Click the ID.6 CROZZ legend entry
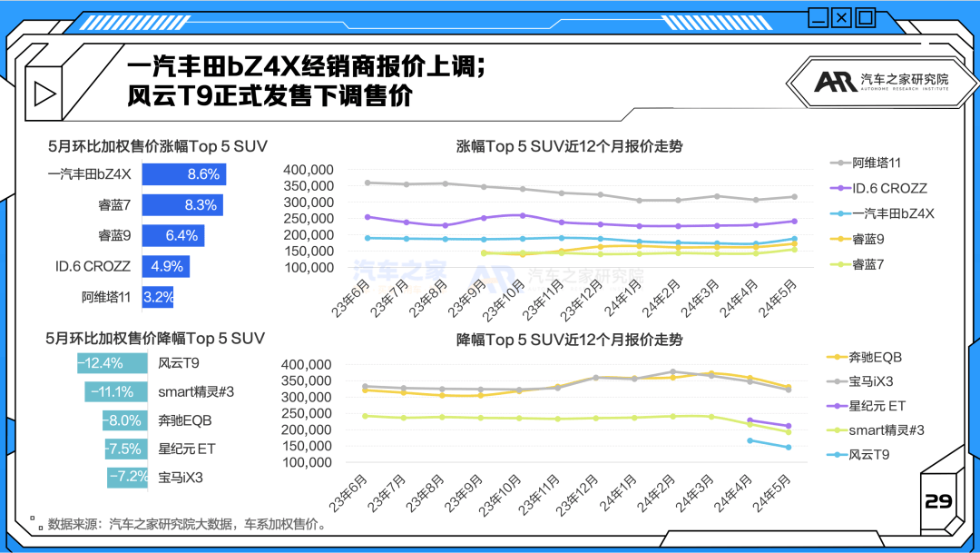Image resolution: width=980 pixels, height=553 pixels. (878, 188)
